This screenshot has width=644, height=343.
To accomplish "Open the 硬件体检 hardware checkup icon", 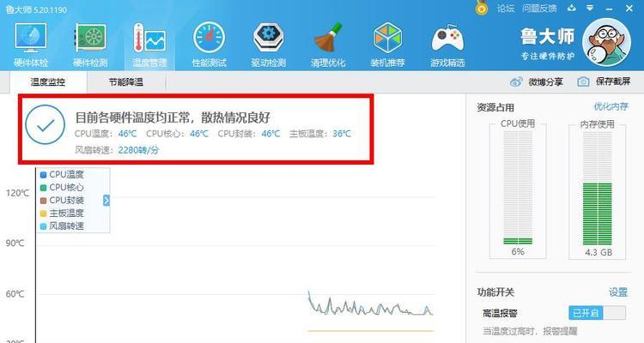I will [x=31, y=38].
